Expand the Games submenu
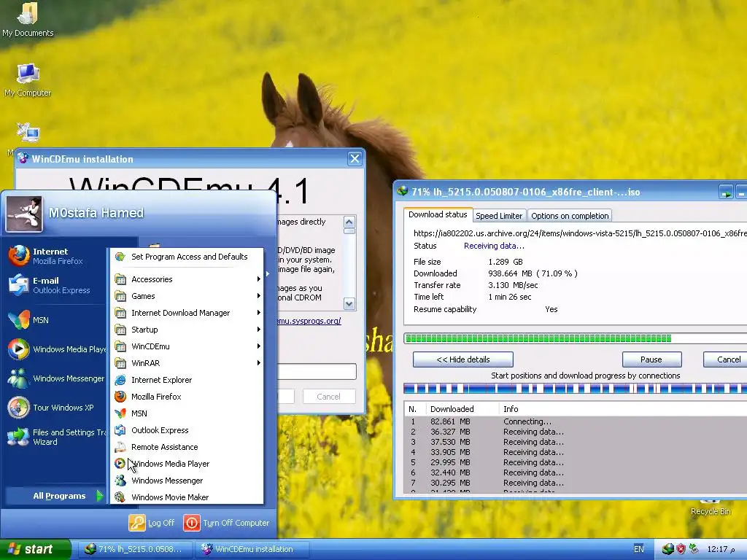 coord(187,296)
